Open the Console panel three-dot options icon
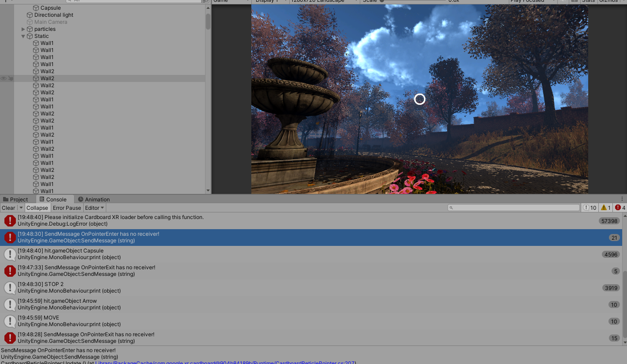The height and width of the screenshot is (364, 627). coord(623,199)
